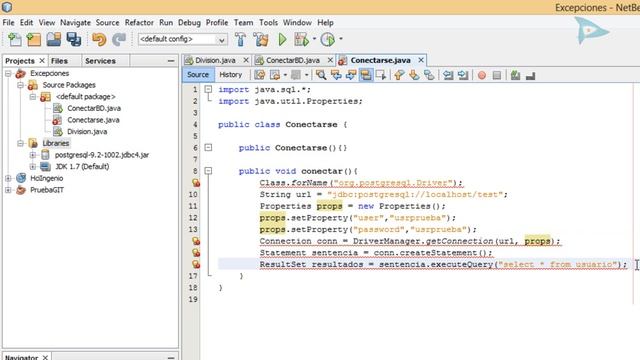
Task: Click the Save All icon
Action: tap(74, 40)
